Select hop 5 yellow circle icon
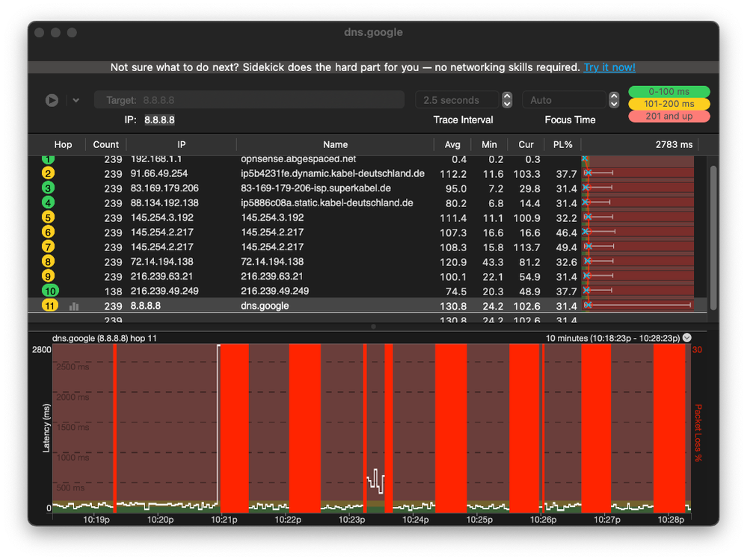 click(48, 218)
